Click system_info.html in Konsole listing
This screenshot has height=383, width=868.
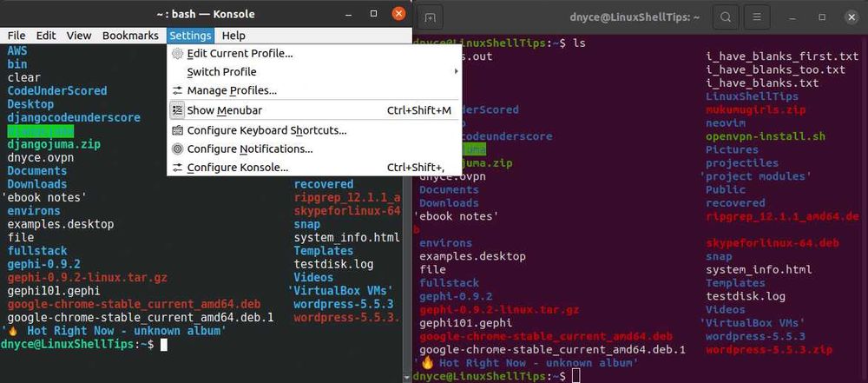(x=346, y=237)
